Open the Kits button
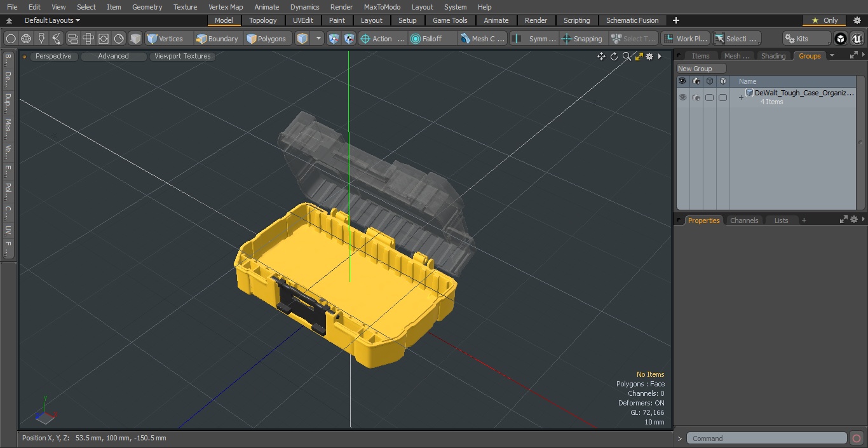The image size is (868, 448). click(x=806, y=39)
